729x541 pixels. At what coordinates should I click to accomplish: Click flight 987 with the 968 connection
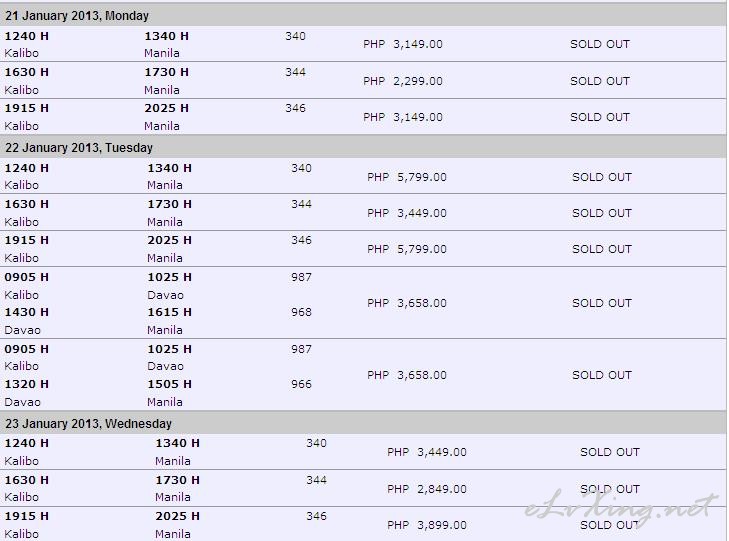coord(301,277)
